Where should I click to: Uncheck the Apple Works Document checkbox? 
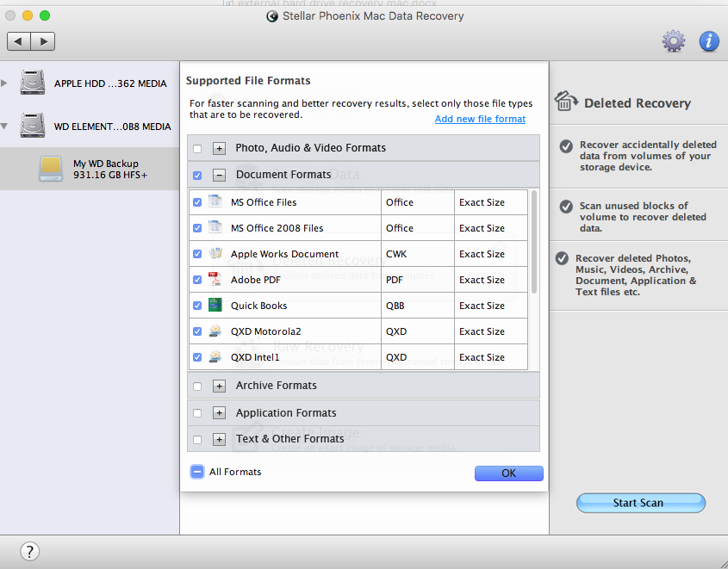click(x=197, y=254)
